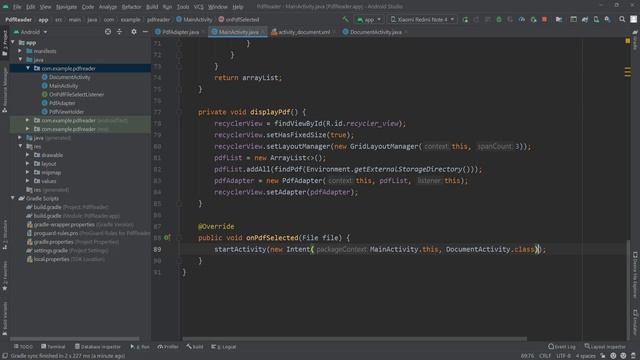Click the attach debugger to process icon
This screenshot has height=360, width=640.
point(533,19)
